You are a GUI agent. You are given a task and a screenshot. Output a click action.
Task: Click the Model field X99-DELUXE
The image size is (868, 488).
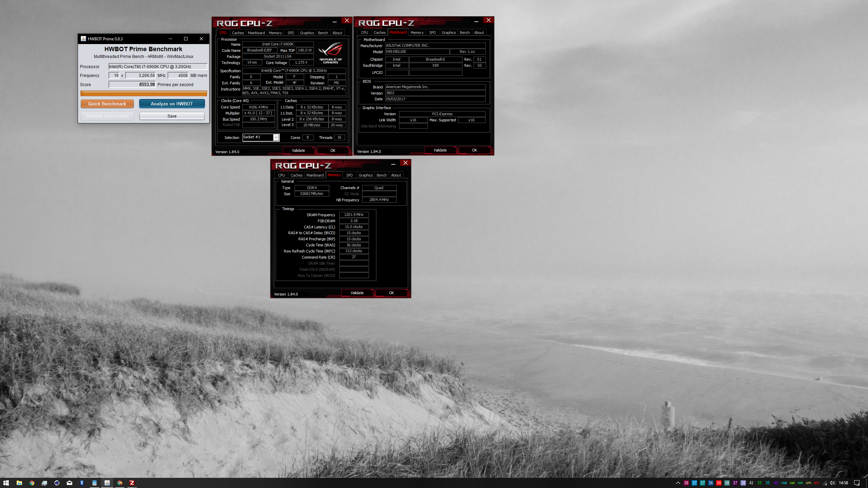(x=417, y=52)
